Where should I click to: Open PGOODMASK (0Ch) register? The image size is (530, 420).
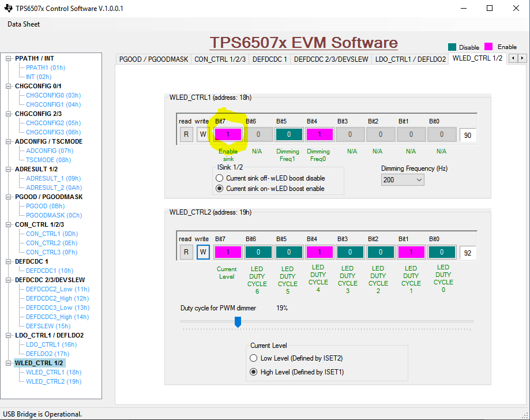tap(54, 215)
